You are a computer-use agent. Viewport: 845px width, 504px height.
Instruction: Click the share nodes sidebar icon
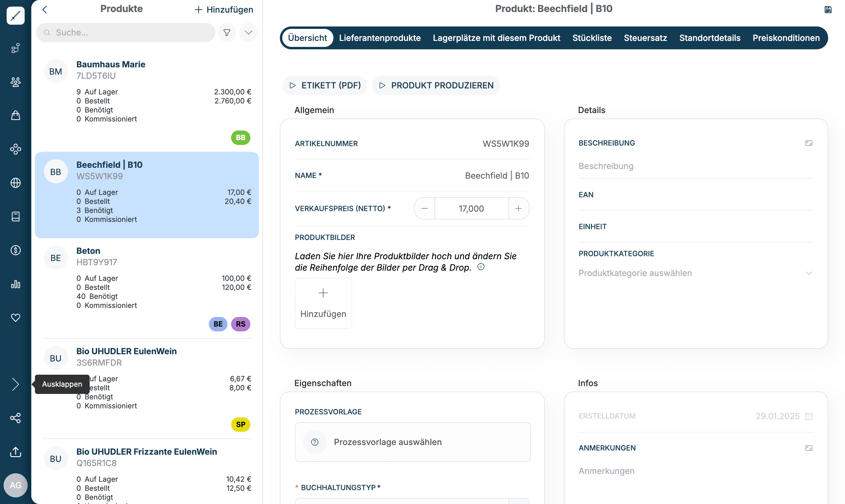pos(15,418)
